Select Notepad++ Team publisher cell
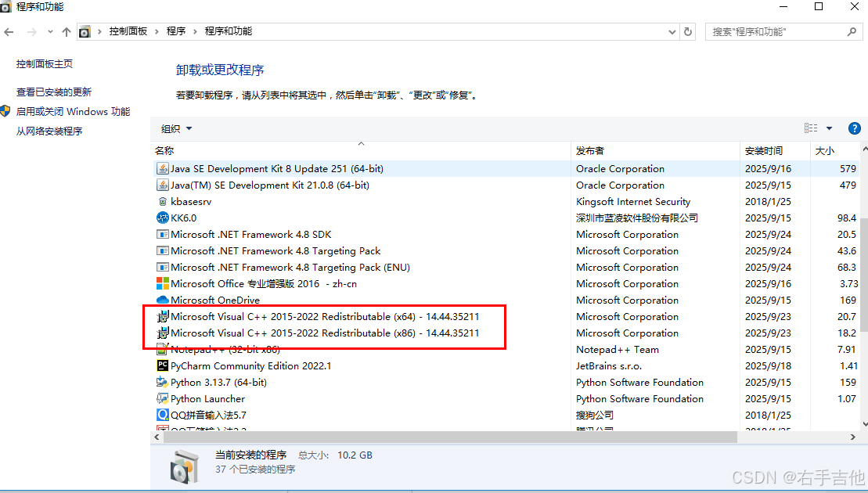 [x=618, y=350]
